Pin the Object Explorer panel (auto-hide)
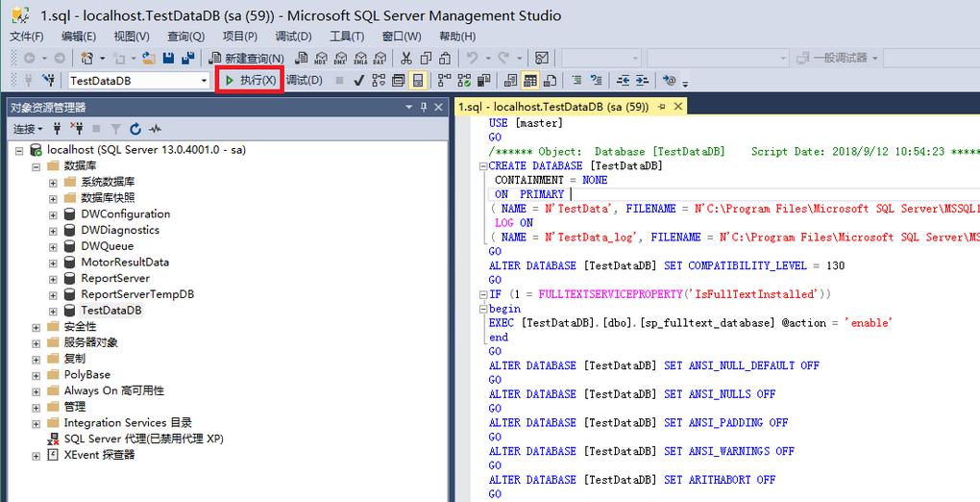The width and height of the screenshot is (980, 502). (x=424, y=107)
